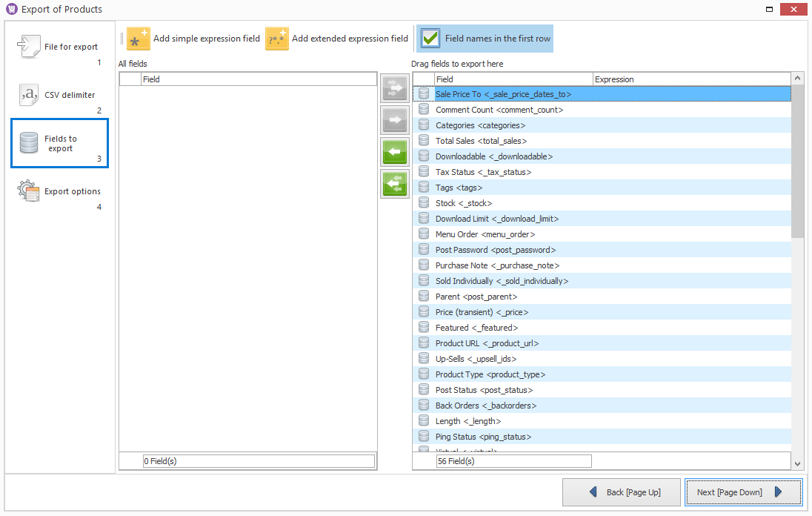Select the Total Sales field row
Image resolution: width=812 pixels, height=516 pixels.
(602, 141)
